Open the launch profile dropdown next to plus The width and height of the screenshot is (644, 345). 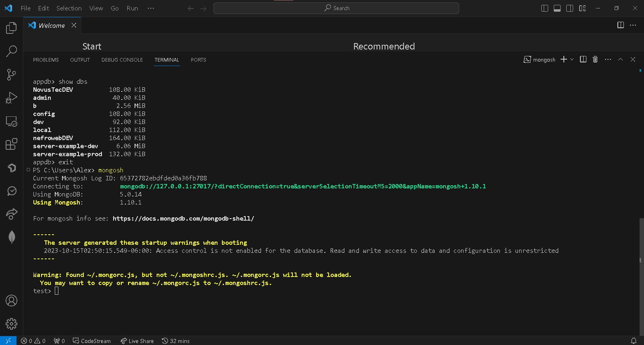[572, 60]
